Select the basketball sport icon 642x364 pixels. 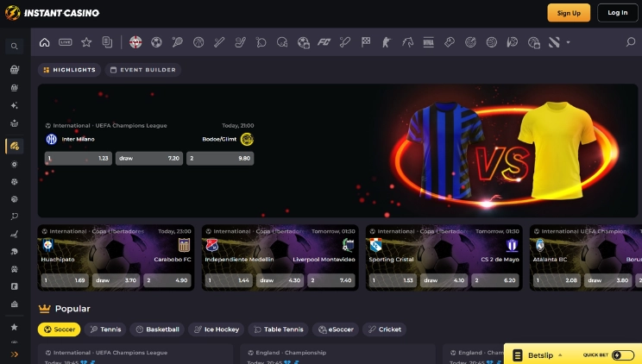coord(198,42)
